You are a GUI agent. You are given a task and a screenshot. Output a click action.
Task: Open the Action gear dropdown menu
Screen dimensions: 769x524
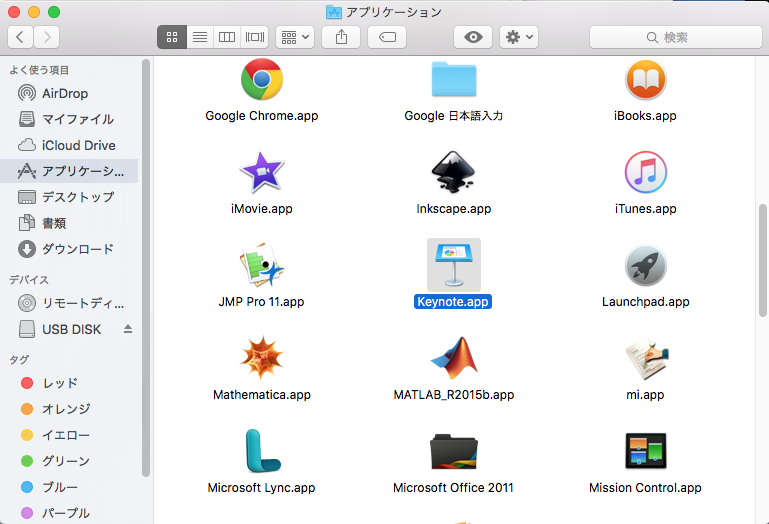[x=519, y=37]
